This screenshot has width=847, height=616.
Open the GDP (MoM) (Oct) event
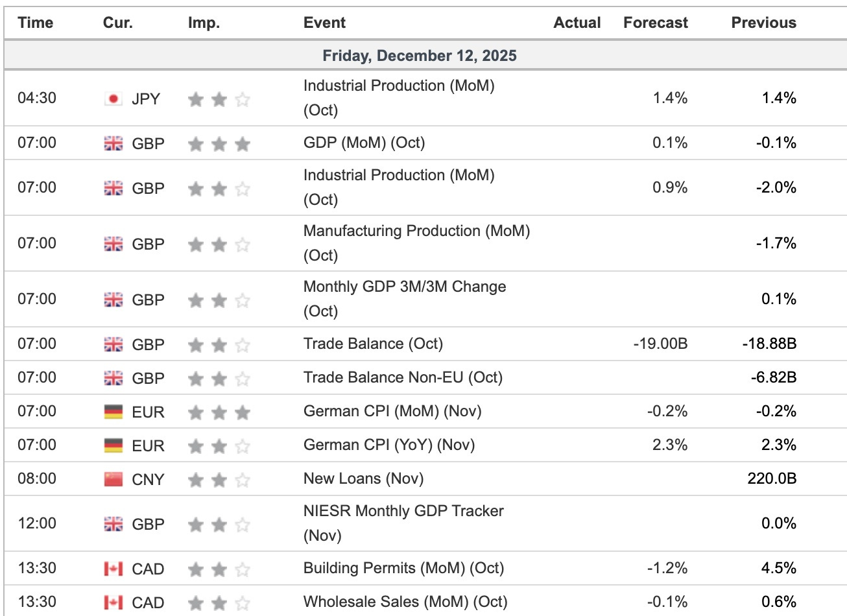pos(364,143)
